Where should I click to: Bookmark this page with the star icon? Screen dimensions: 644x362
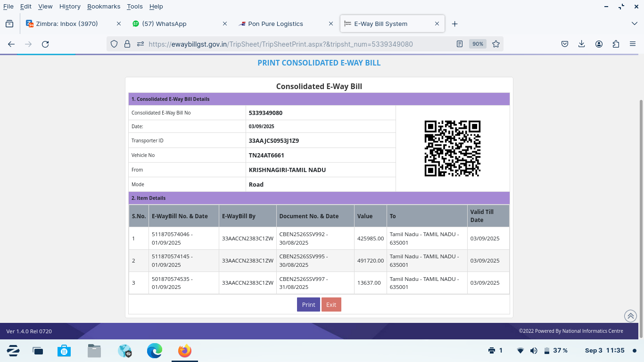496,44
